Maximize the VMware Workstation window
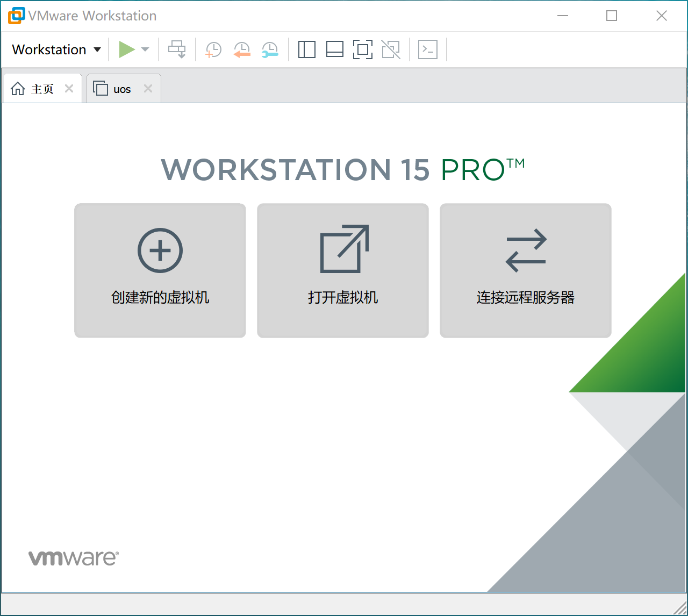 pos(612,16)
